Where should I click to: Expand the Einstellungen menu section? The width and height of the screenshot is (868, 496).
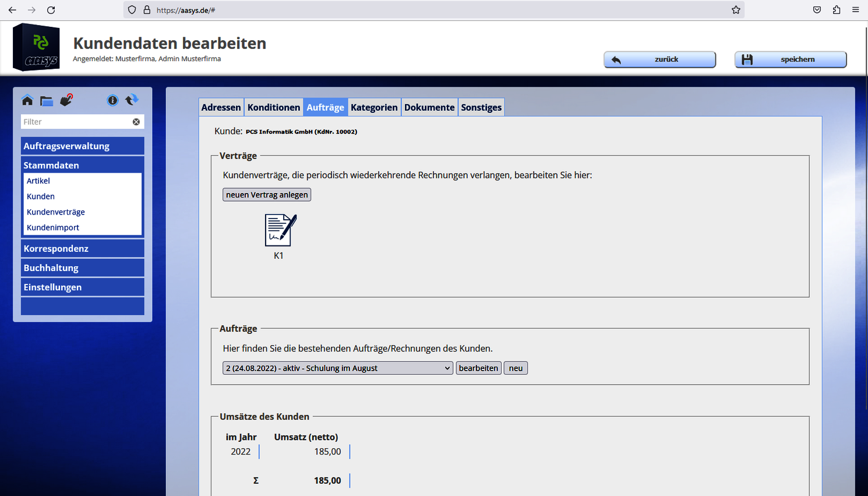pyautogui.click(x=83, y=287)
